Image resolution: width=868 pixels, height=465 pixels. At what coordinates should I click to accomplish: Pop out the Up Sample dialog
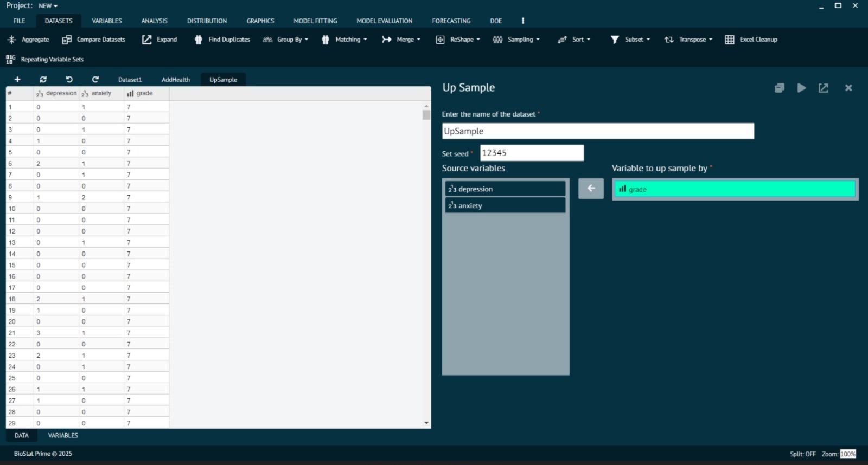pyautogui.click(x=823, y=88)
